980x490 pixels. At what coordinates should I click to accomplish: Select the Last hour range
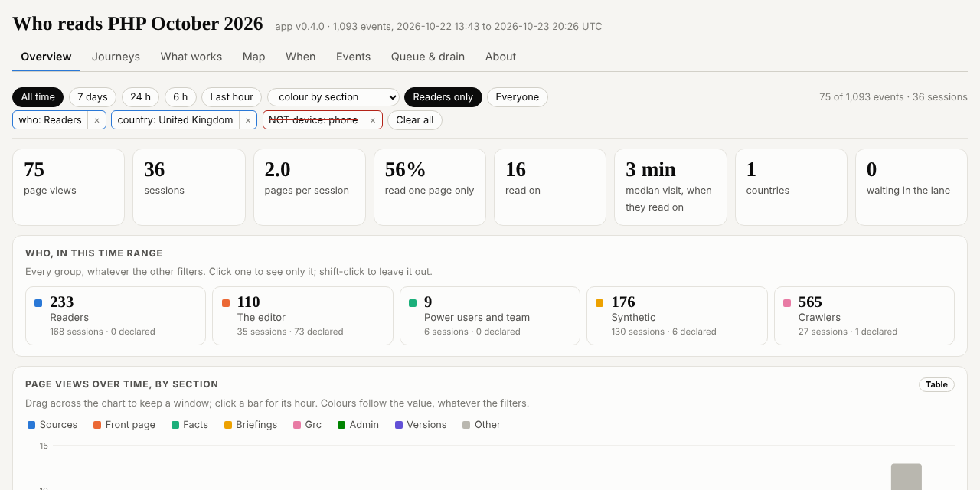232,97
